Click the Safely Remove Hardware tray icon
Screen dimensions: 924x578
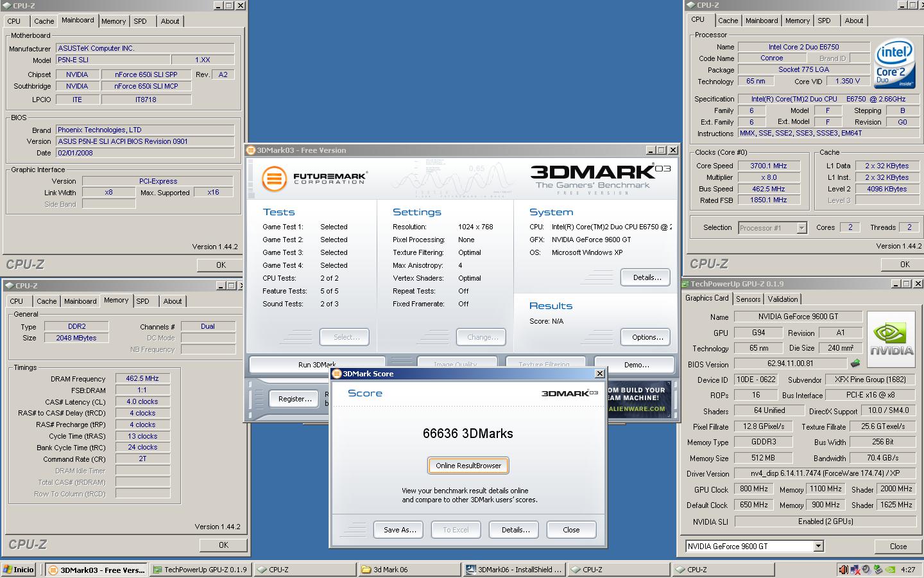(878, 570)
